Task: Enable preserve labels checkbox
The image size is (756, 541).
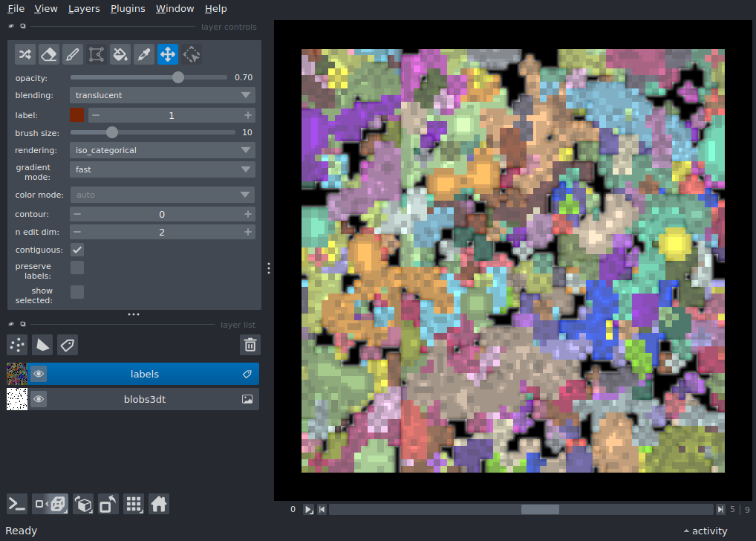Action: coord(77,268)
